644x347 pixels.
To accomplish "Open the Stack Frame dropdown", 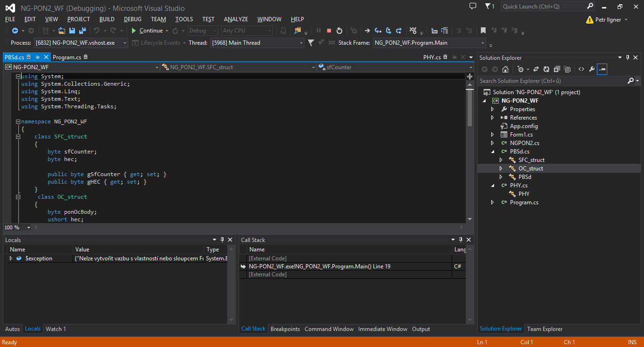I will coord(482,43).
